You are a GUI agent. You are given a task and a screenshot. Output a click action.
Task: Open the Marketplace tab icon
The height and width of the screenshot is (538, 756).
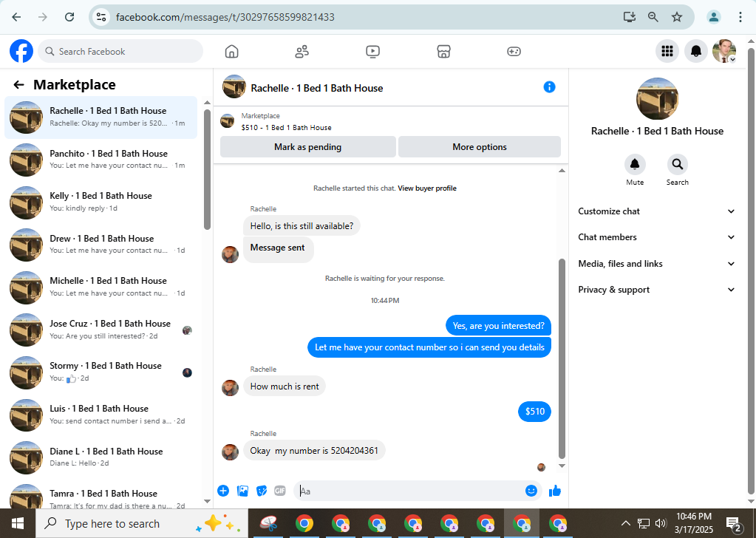click(x=443, y=51)
